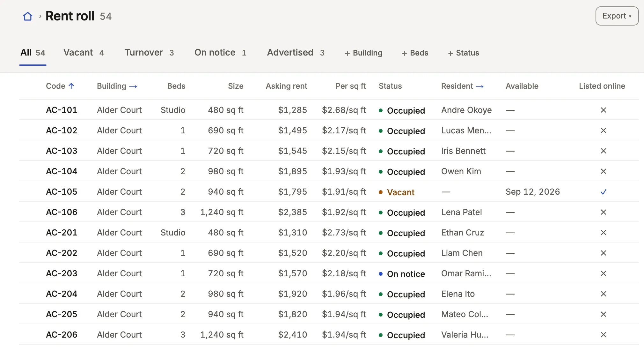Viewport: 644px width, 351px height.
Task: Click listed online X for AC-103
Action: point(603,151)
